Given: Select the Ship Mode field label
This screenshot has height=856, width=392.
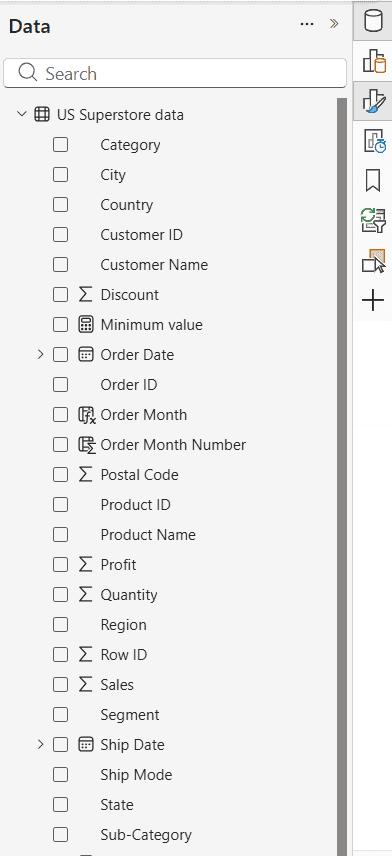Looking at the screenshot, I should coord(136,775).
